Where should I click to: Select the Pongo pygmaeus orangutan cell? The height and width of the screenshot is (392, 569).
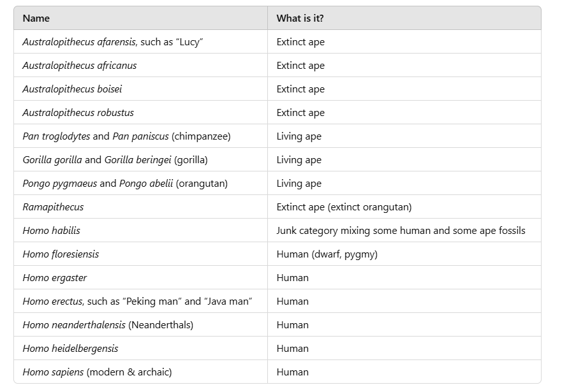(x=141, y=183)
